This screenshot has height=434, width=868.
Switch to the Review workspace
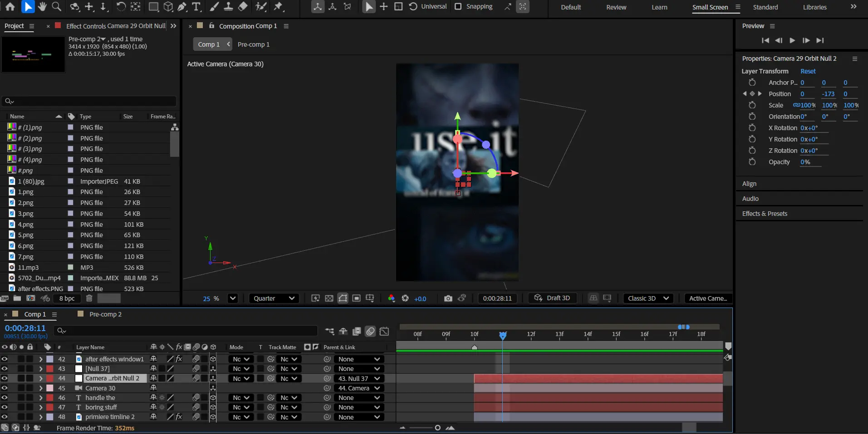616,7
